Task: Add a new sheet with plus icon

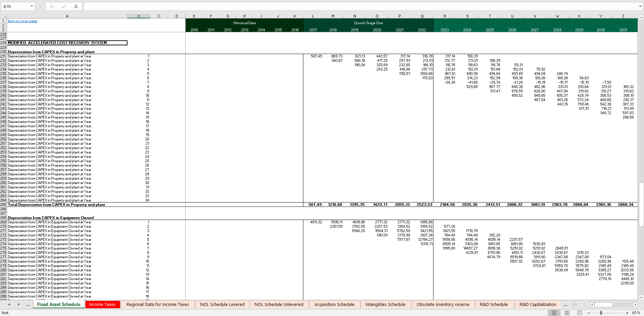Action: 574,305
